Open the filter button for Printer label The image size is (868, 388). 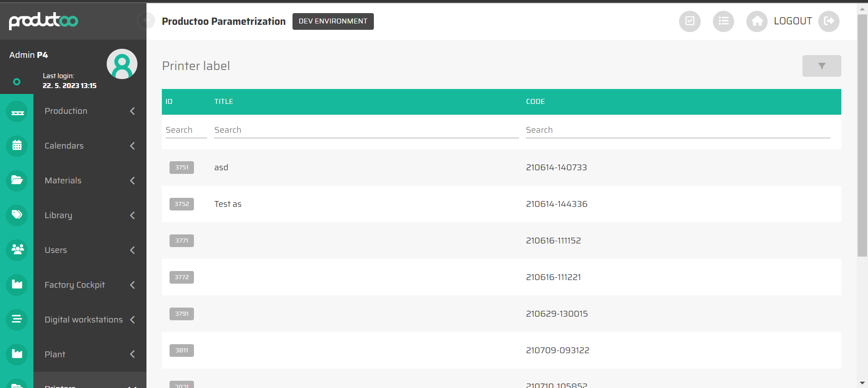click(821, 66)
